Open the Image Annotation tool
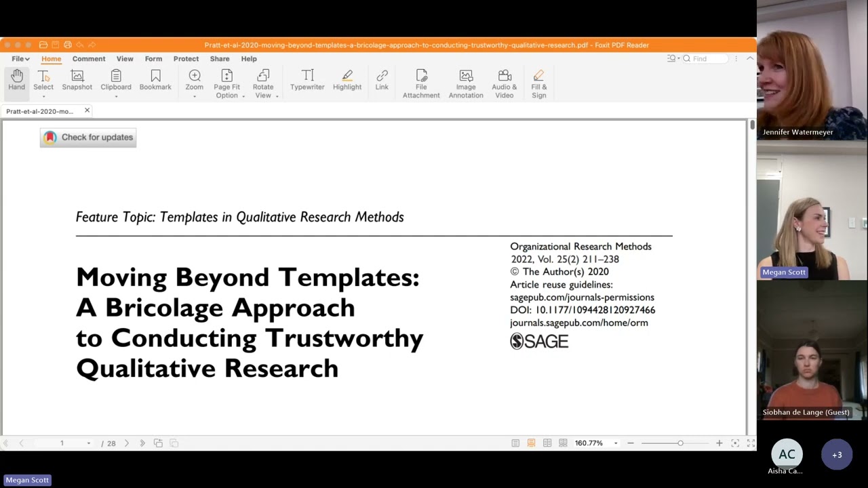The height and width of the screenshot is (488, 868). click(x=466, y=83)
